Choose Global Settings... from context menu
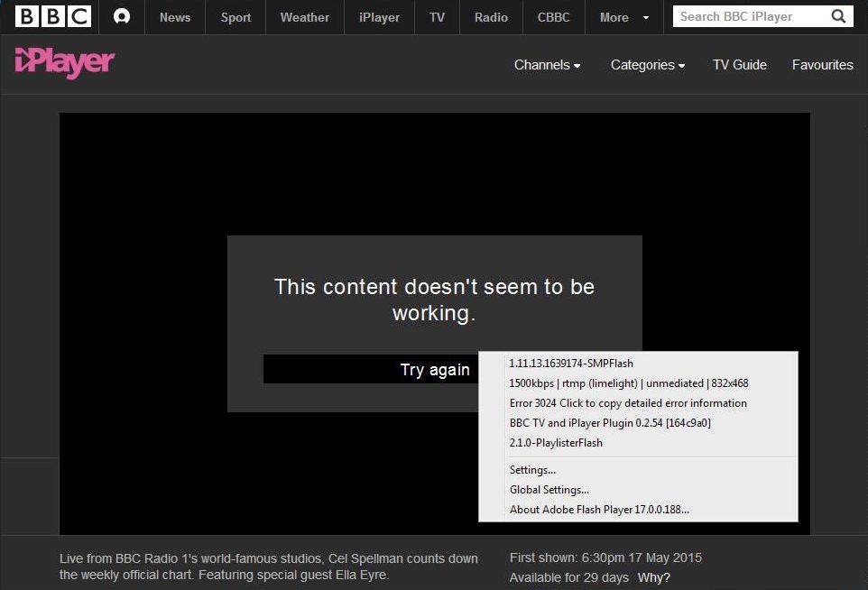Viewport: 868px width, 590px height. point(549,490)
